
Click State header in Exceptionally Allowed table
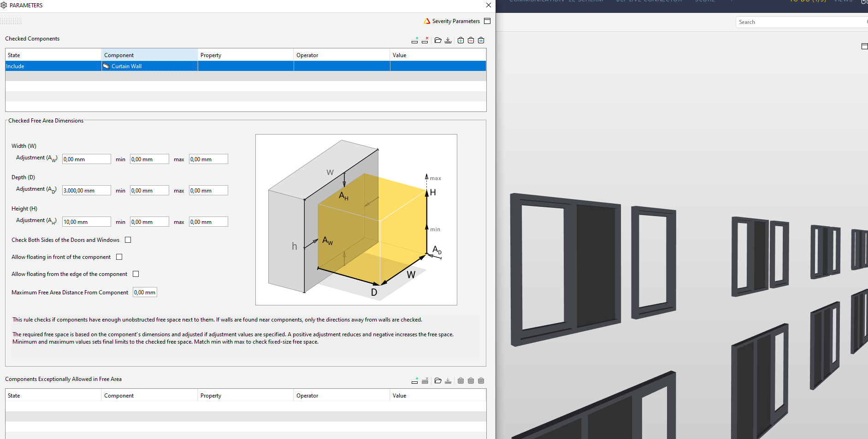(53, 395)
